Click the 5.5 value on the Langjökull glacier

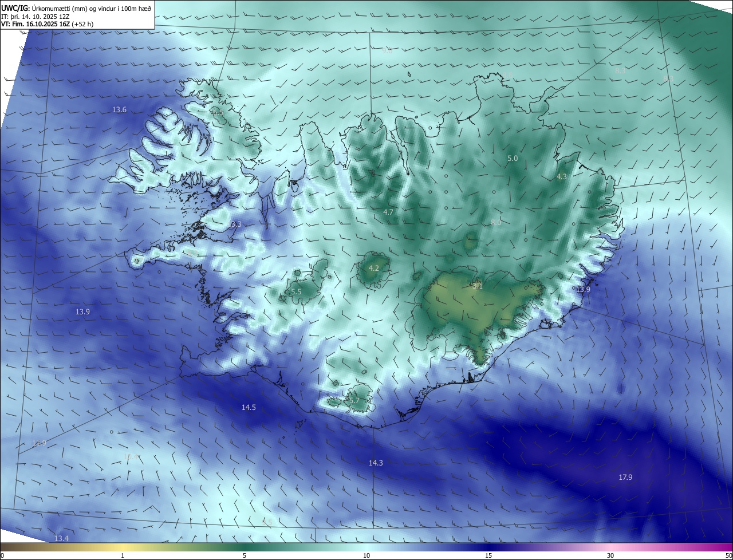point(296,291)
